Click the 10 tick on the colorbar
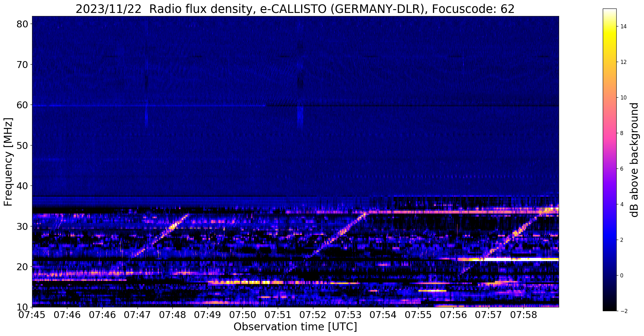 (623, 98)
